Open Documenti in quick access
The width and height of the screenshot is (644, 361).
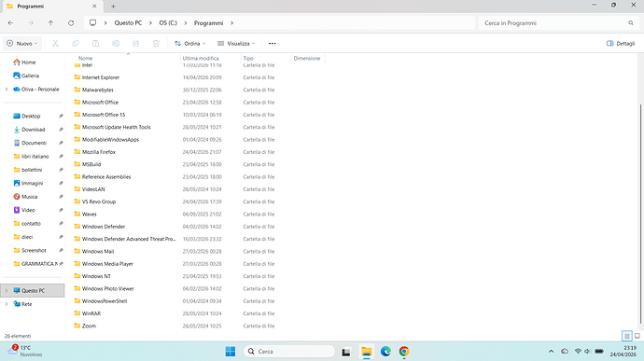[x=31, y=143]
